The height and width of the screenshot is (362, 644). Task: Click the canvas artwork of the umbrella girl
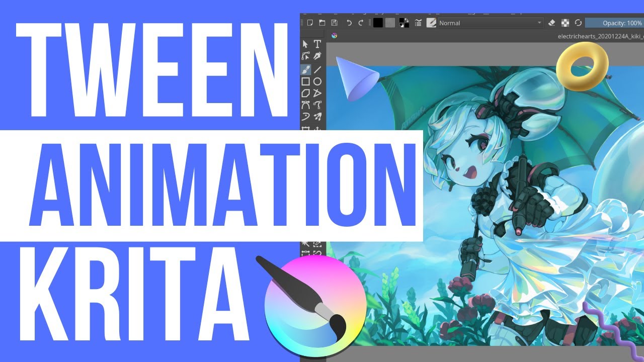click(486, 206)
